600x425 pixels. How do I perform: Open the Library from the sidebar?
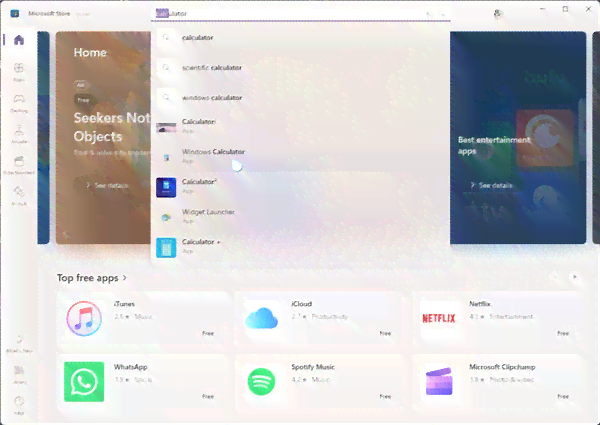(x=19, y=375)
